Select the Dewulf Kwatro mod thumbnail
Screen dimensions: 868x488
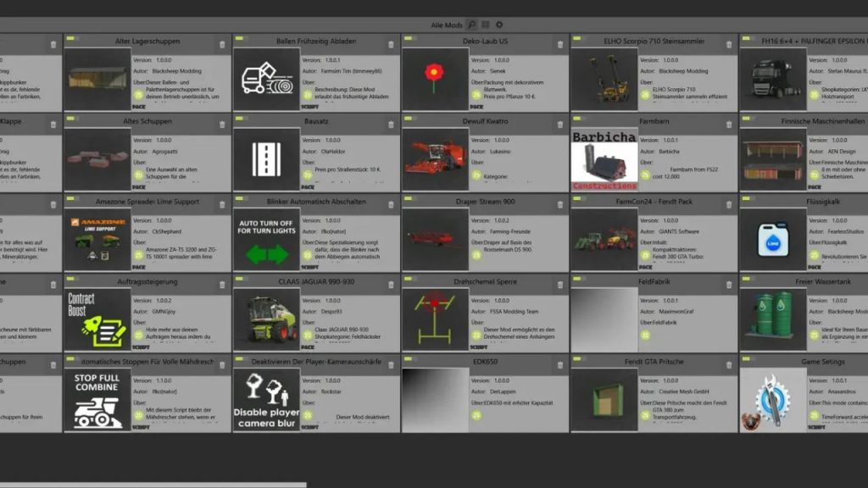point(435,158)
